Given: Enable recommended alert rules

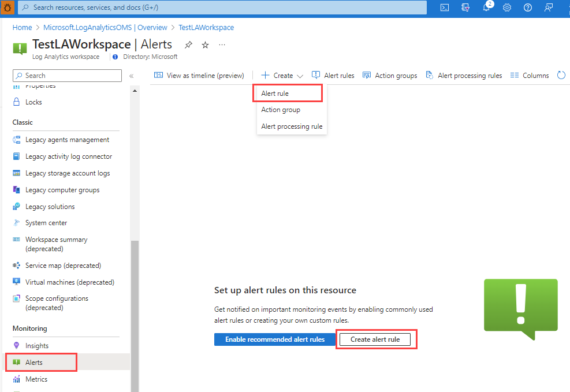Looking at the screenshot, I should [x=274, y=339].
